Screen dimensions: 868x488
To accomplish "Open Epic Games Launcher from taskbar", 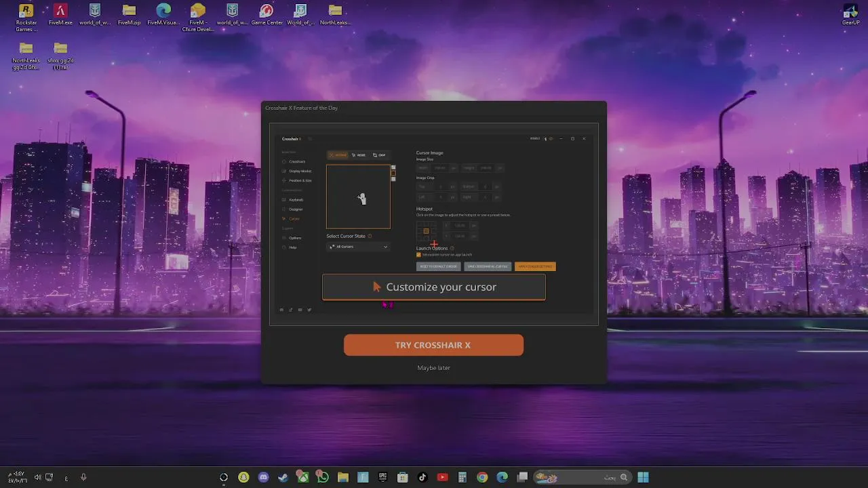I will (382, 477).
